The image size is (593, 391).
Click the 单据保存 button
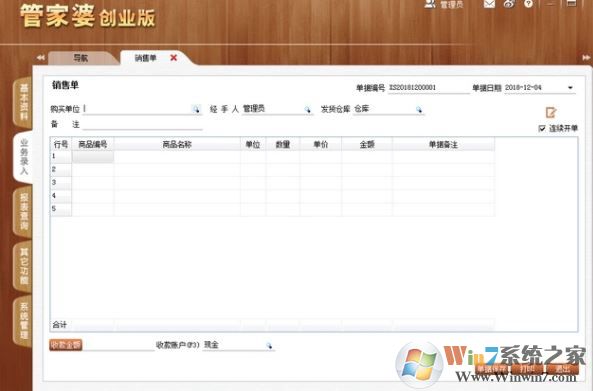tap(493, 369)
